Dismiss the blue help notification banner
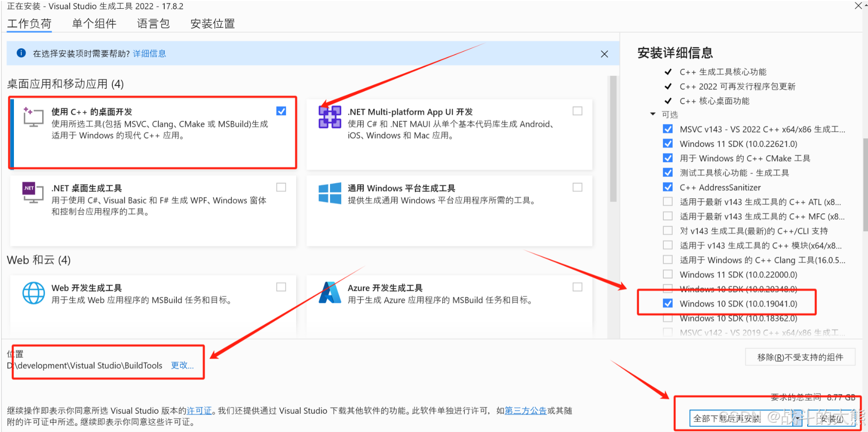Screen dimensions: 868x432 [604, 53]
